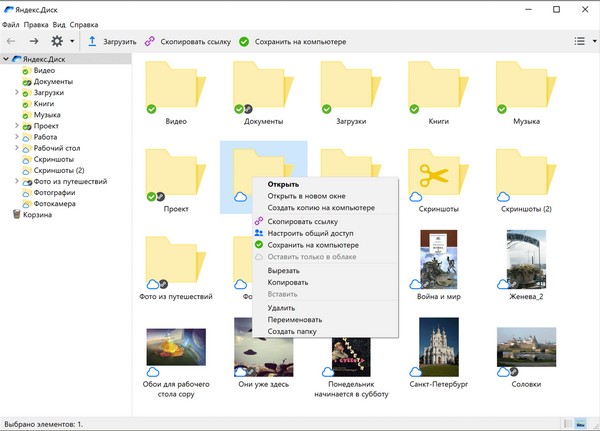Choose Вырезать in the context menu

tap(325, 271)
